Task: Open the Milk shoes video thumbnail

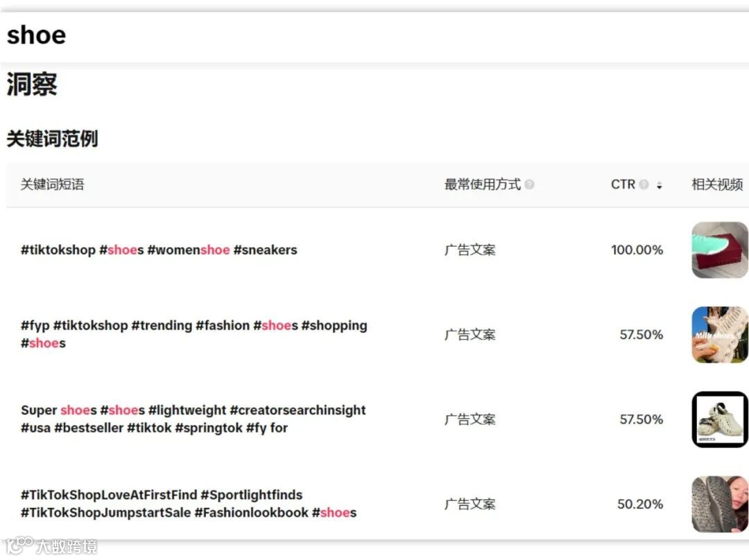Action: [x=719, y=335]
